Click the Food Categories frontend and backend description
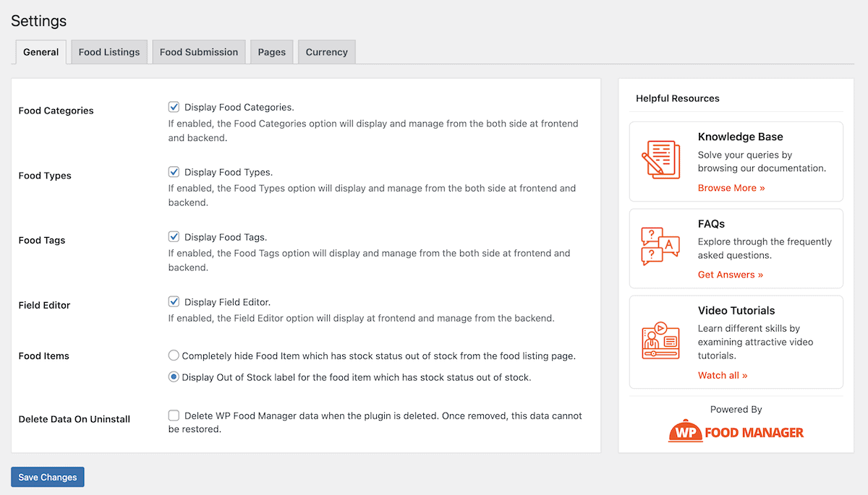This screenshot has height=495, width=868. (373, 131)
